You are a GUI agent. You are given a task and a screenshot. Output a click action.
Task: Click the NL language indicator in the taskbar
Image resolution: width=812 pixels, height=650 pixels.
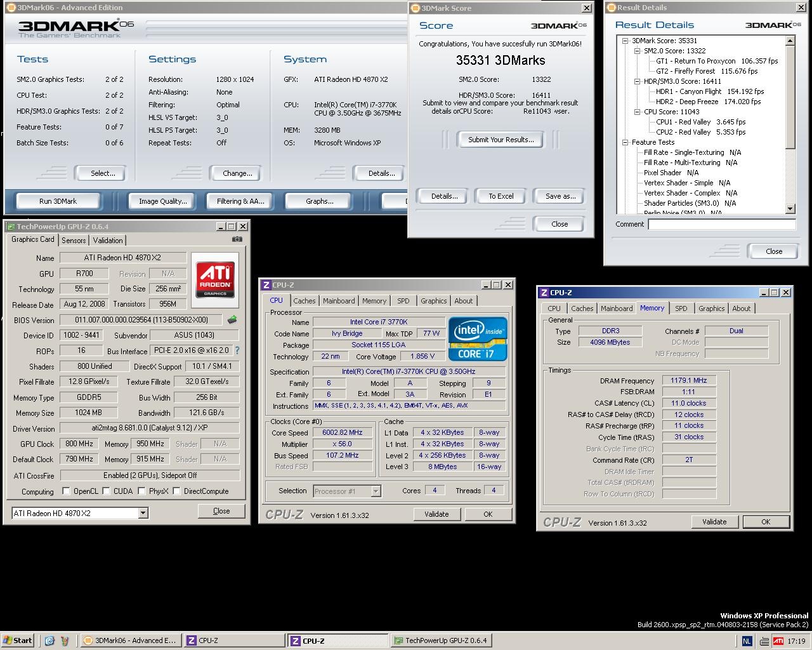pos(747,640)
